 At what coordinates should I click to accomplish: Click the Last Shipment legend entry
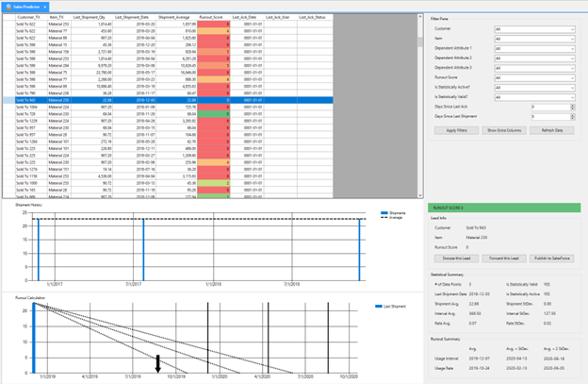pos(390,307)
